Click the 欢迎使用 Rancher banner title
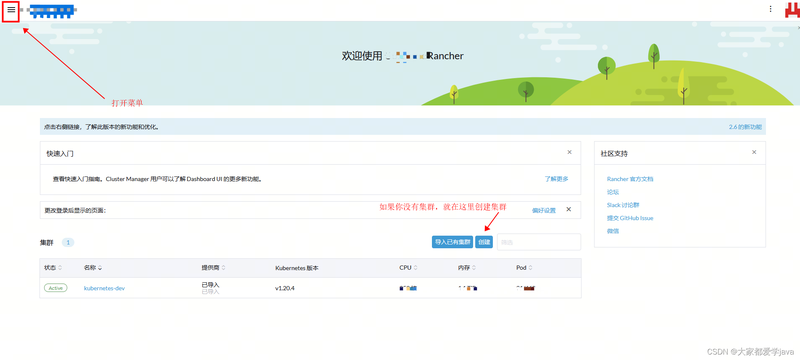The height and width of the screenshot is (360, 800). pyautogui.click(x=403, y=56)
